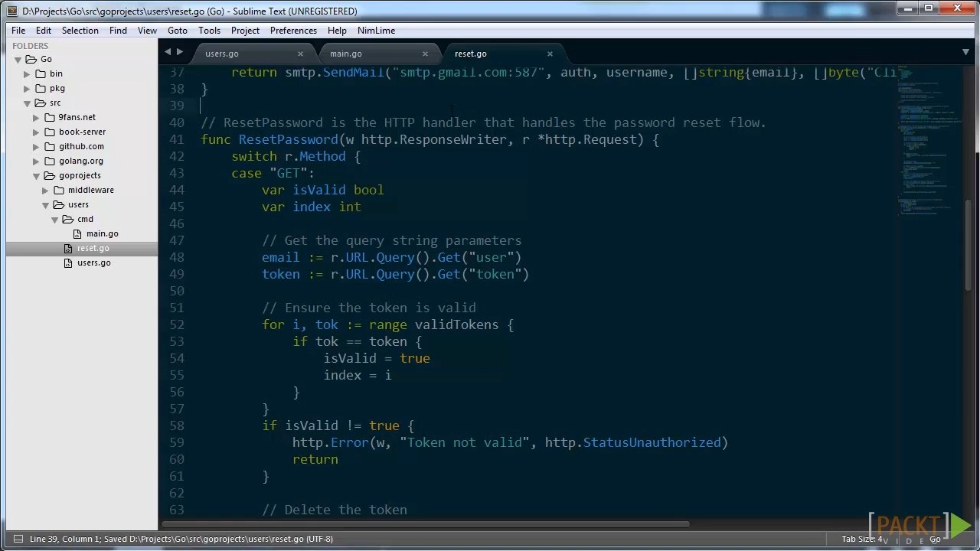Click the Line 39, Column 1 status text
Viewport: 980px width, 551px height.
tap(64, 539)
